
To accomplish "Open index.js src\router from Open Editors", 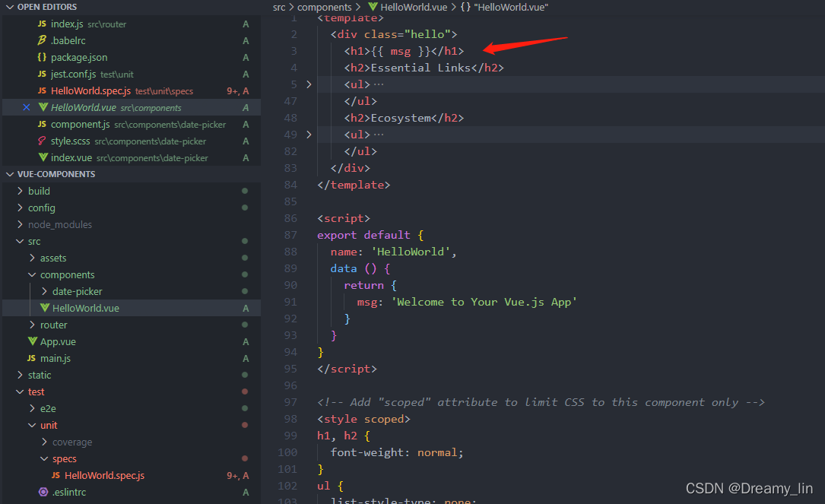I will (x=132, y=24).
